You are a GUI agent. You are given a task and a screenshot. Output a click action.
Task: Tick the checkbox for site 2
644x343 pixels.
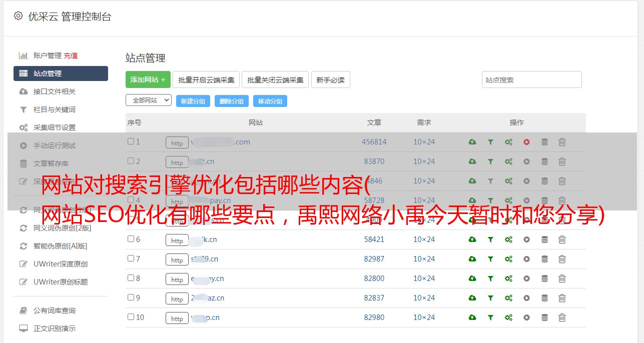click(131, 161)
